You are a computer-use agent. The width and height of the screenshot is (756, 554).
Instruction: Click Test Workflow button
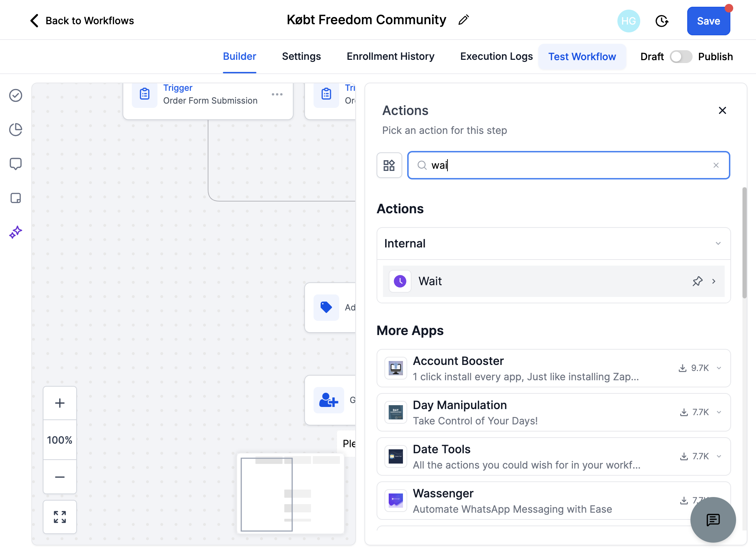(582, 57)
